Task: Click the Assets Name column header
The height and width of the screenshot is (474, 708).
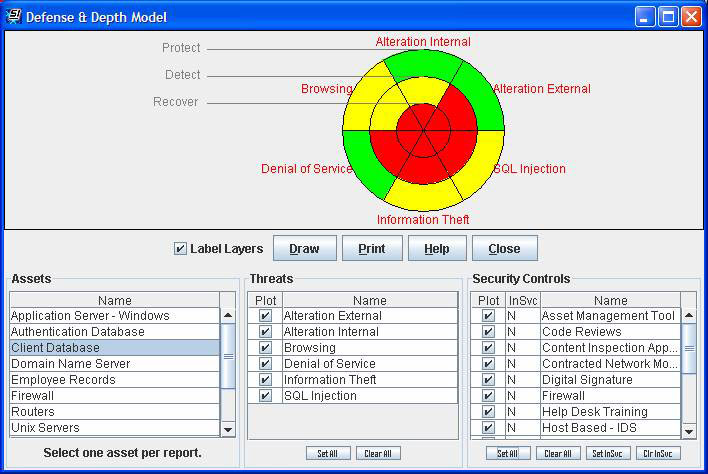Action: tap(115, 300)
